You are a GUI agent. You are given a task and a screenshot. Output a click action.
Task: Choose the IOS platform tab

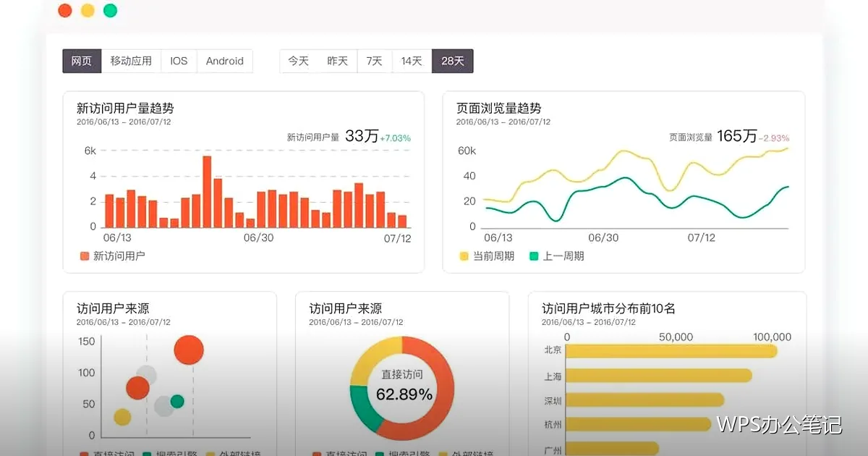[x=179, y=61]
